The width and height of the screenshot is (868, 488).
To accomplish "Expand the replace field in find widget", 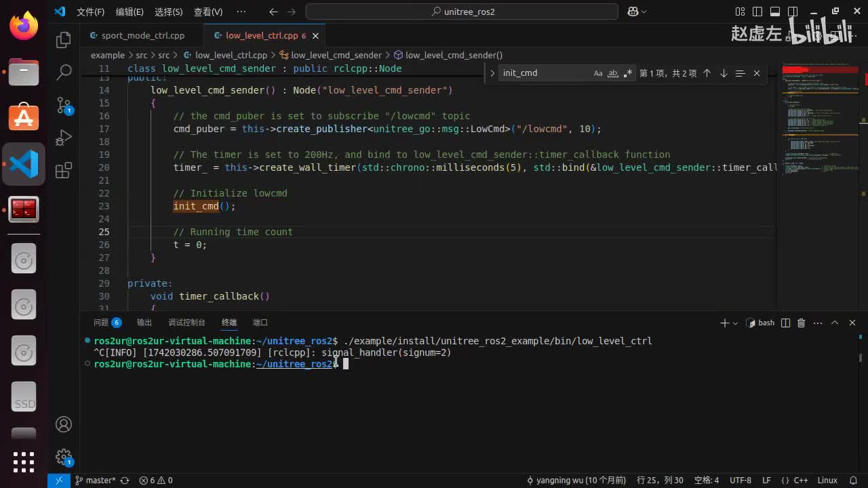I will coord(492,73).
